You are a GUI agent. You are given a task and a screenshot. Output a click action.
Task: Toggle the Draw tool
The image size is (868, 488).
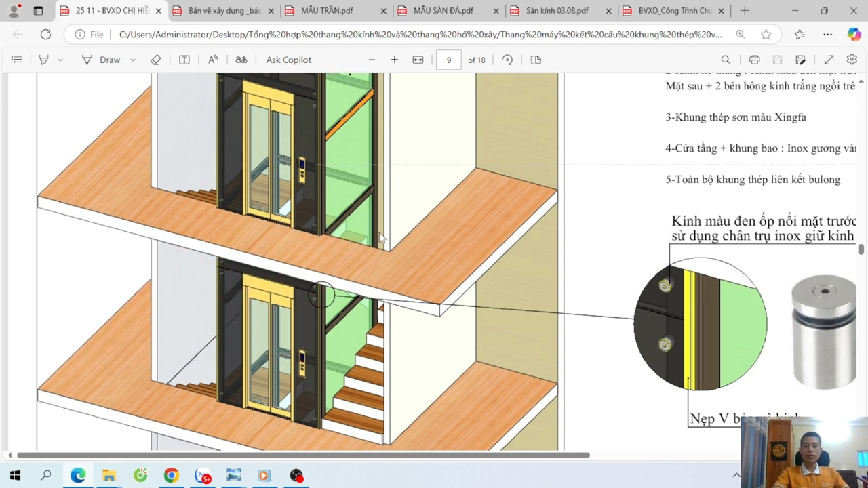(x=101, y=60)
